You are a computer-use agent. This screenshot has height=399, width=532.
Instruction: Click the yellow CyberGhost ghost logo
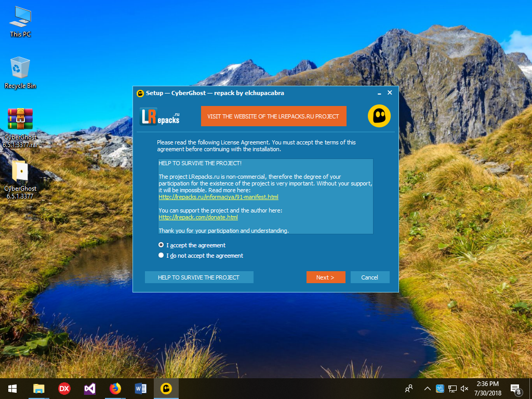click(x=379, y=116)
